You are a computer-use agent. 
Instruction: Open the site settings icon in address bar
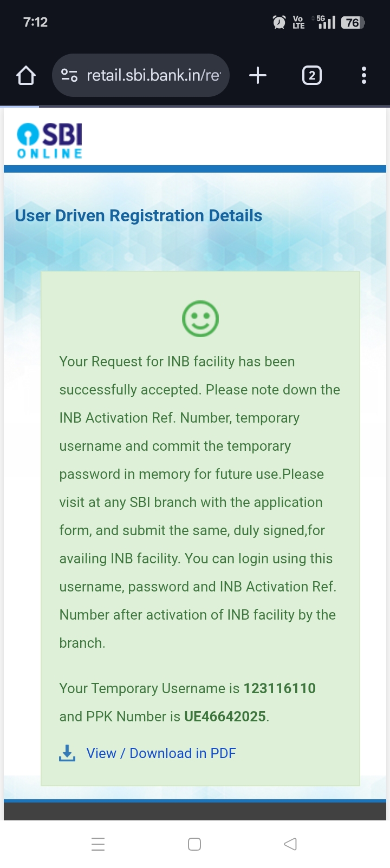coord(69,75)
